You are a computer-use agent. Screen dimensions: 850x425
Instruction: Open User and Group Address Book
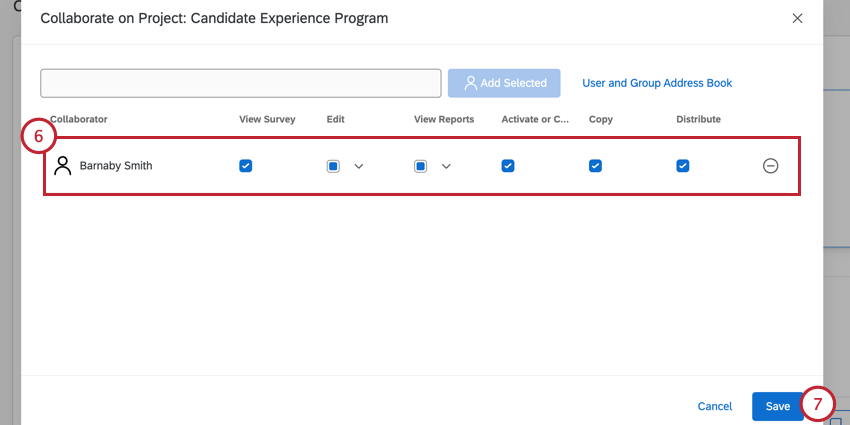click(x=657, y=83)
